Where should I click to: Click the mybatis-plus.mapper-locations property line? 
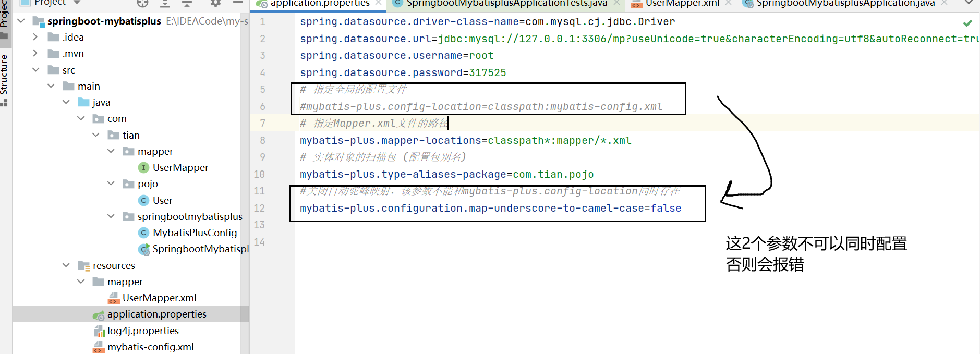[x=465, y=140]
